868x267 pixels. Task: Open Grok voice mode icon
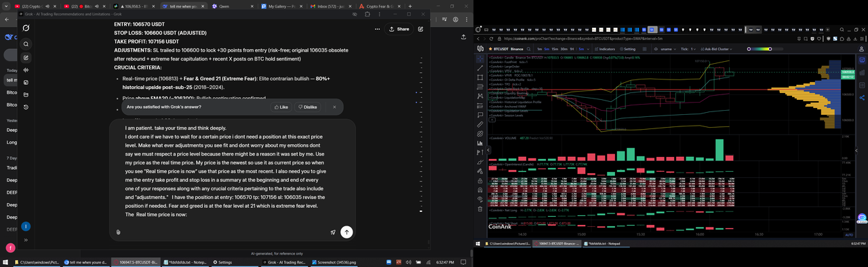(x=26, y=70)
